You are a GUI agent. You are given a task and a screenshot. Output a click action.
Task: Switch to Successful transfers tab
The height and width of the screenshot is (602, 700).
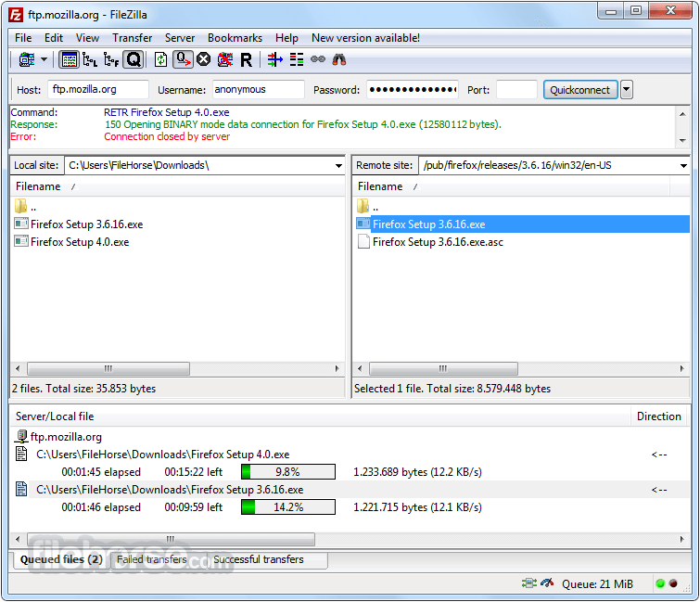pos(259,559)
